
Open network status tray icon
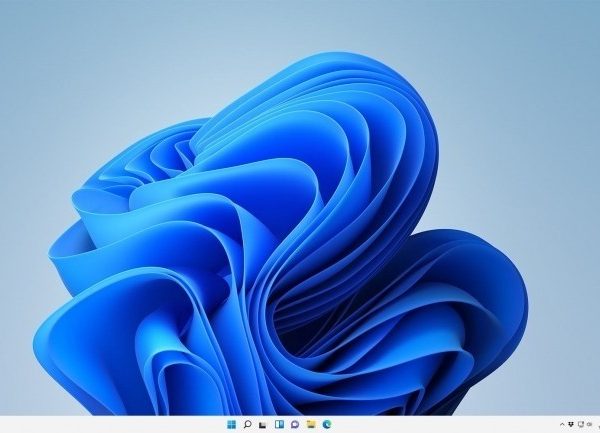(x=581, y=424)
